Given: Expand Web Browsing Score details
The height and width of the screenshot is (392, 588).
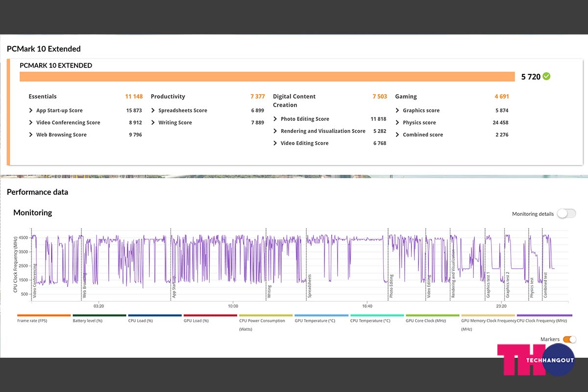Looking at the screenshot, I should pos(31,135).
